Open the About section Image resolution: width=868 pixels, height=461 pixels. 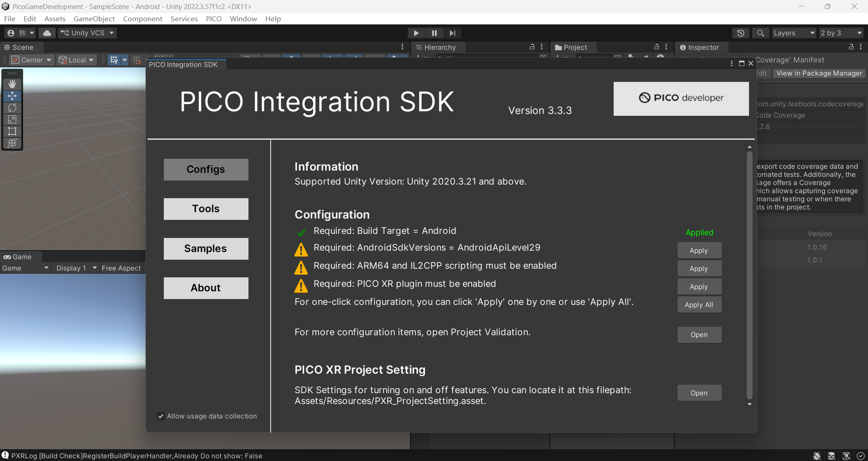tap(206, 288)
